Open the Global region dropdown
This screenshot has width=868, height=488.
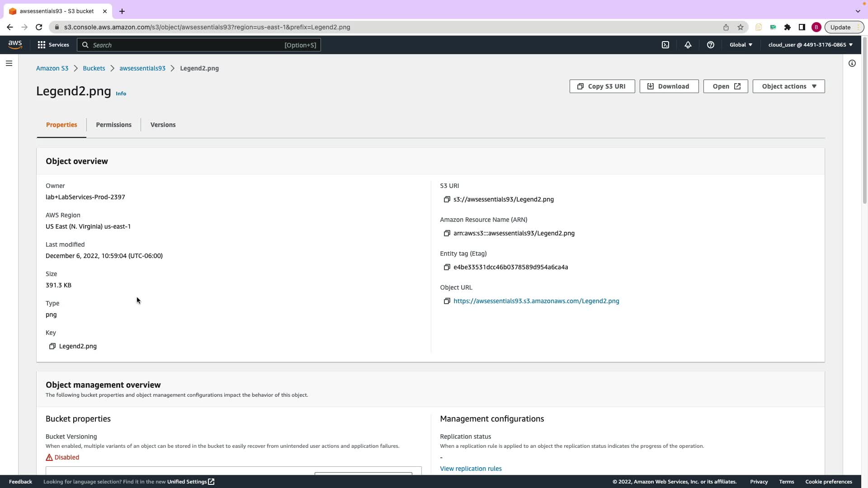click(x=741, y=45)
